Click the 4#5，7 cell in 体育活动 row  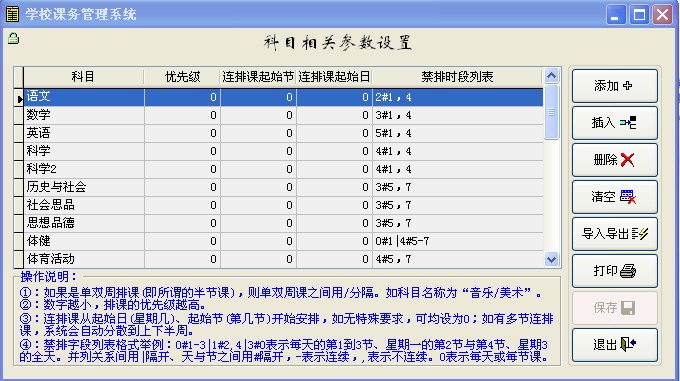click(458, 259)
